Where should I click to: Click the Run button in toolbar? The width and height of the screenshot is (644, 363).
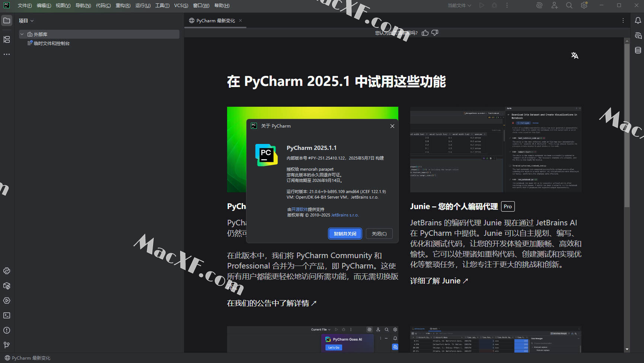coord(482,5)
